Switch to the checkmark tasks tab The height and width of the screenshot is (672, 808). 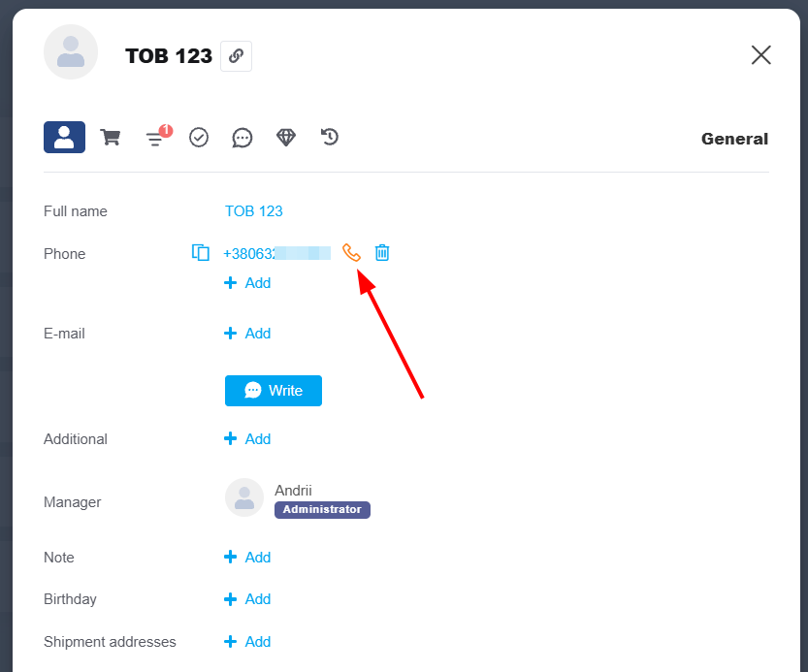[199, 138]
